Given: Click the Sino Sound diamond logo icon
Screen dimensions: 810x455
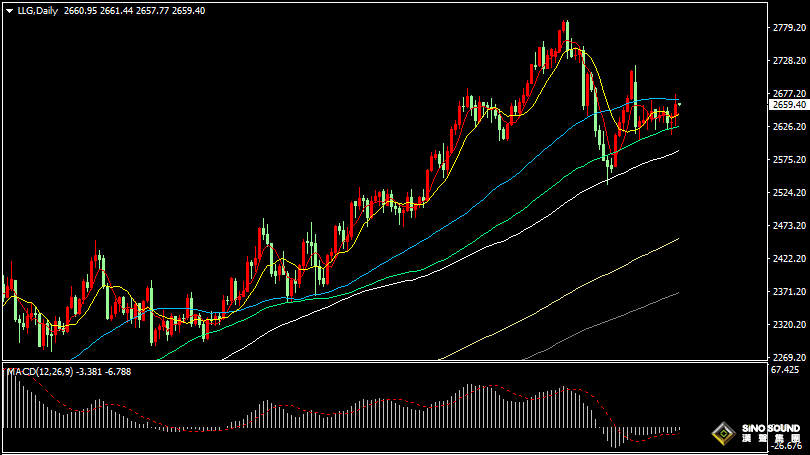Looking at the screenshot, I should tap(723, 433).
